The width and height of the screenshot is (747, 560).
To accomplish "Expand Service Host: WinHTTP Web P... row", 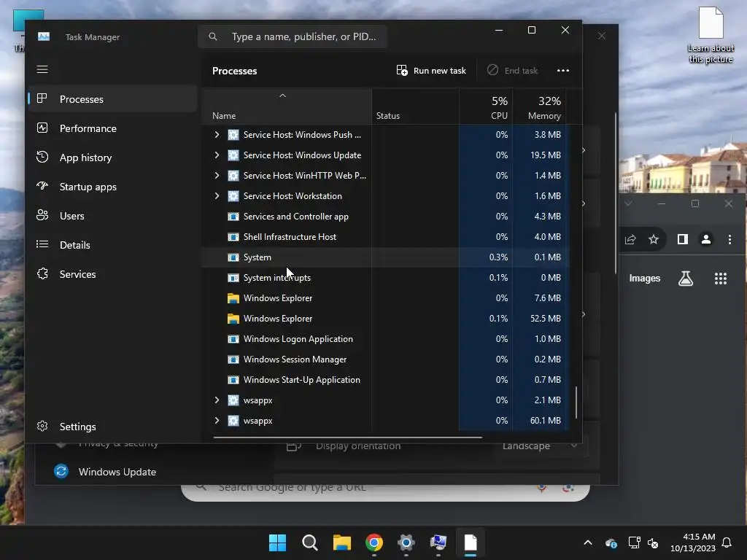I will [217, 176].
